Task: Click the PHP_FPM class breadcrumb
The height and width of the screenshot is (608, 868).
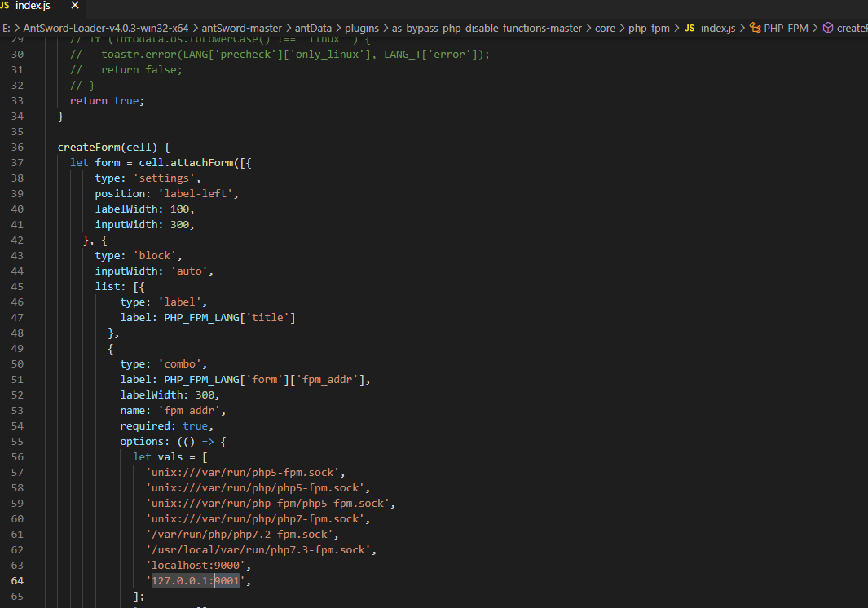Action: (x=786, y=28)
